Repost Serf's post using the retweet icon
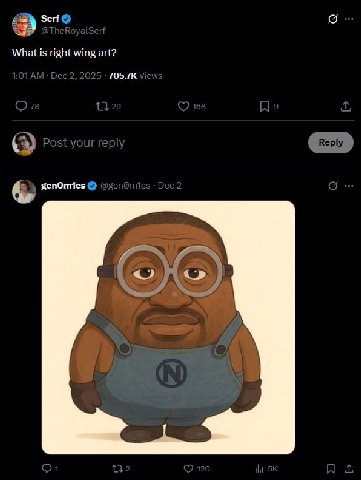 [x=102, y=106]
